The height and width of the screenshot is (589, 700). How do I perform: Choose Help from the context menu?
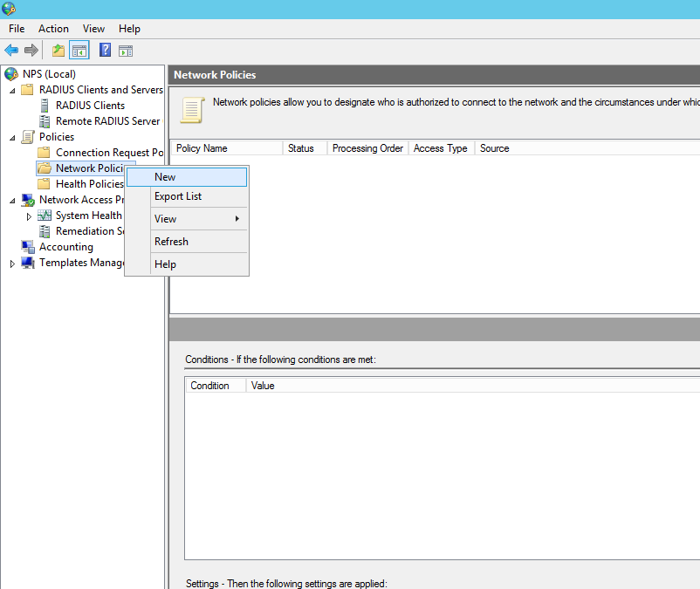pos(187,264)
